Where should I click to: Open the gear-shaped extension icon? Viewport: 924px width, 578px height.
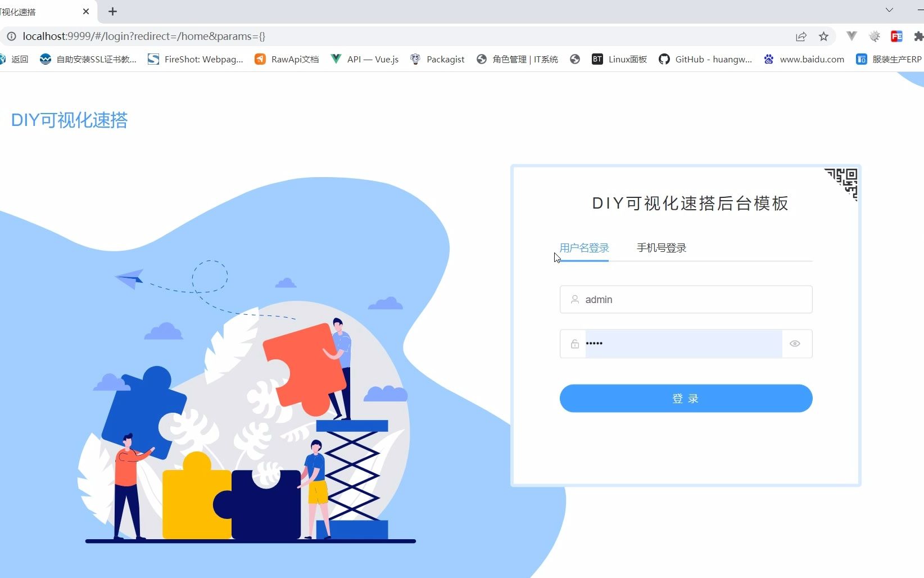[x=874, y=37]
